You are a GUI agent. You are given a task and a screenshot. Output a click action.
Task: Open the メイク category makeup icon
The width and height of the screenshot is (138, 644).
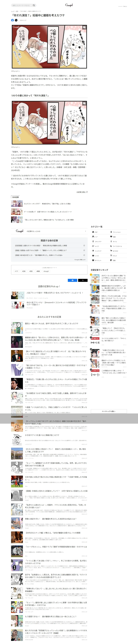click(93, 246)
